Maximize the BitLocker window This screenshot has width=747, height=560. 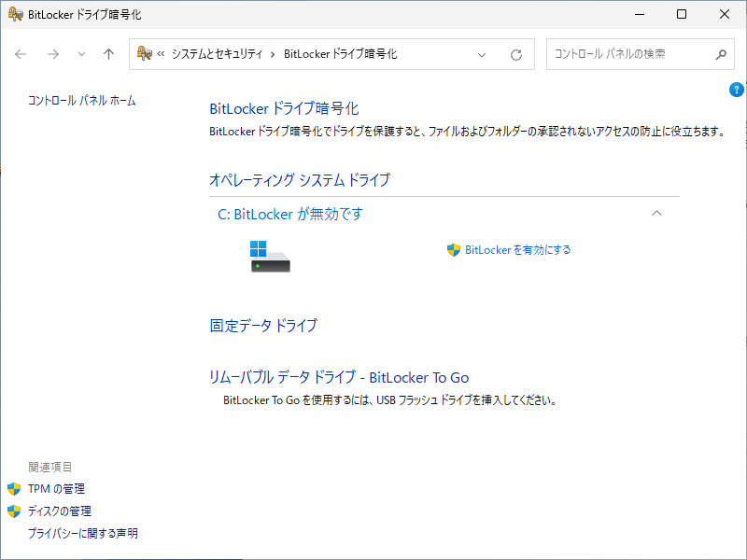(682, 14)
